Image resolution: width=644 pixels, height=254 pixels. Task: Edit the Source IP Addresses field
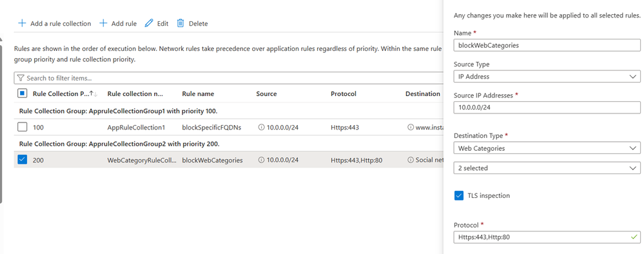pos(547,107)
